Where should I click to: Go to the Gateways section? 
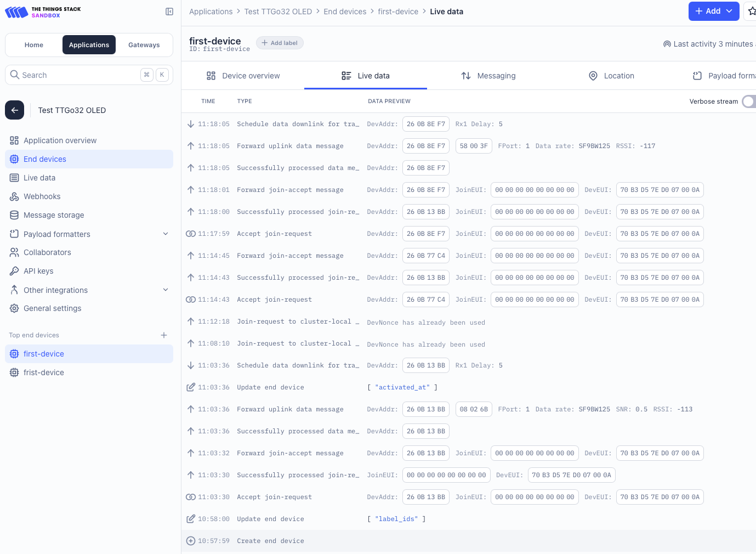tap(144, 45)
